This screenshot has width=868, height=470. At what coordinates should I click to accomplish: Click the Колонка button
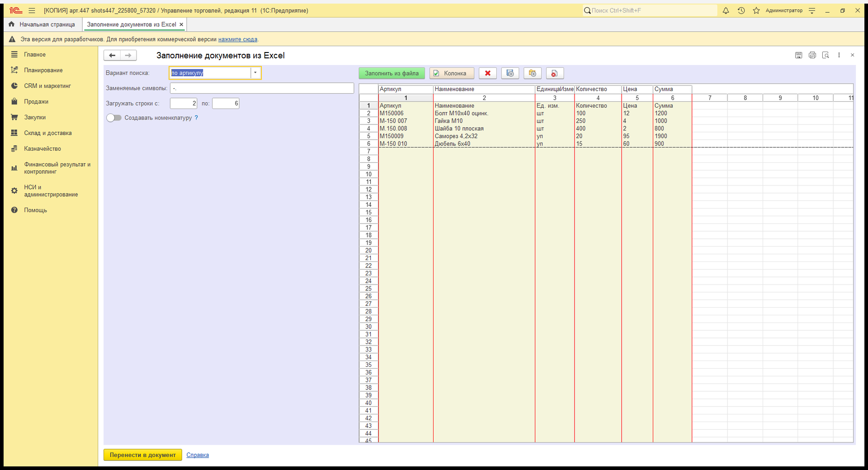pos(452,73)
